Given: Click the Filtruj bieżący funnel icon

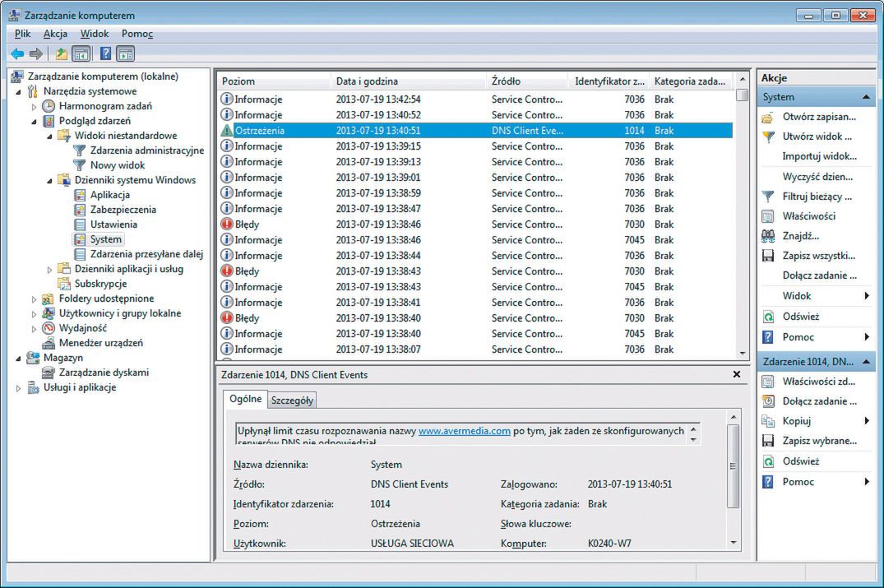Looking at the screenshot, I should click(x=768, y=197).
